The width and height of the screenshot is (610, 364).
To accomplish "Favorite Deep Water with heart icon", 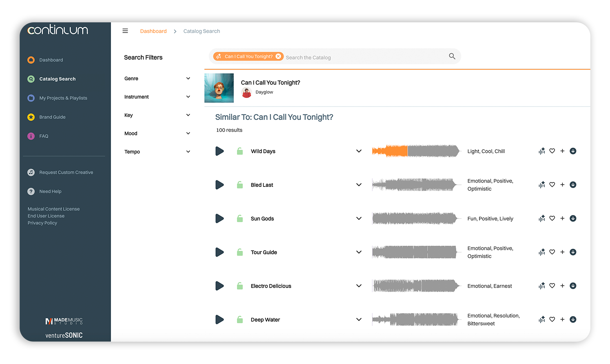I will 552,320.
